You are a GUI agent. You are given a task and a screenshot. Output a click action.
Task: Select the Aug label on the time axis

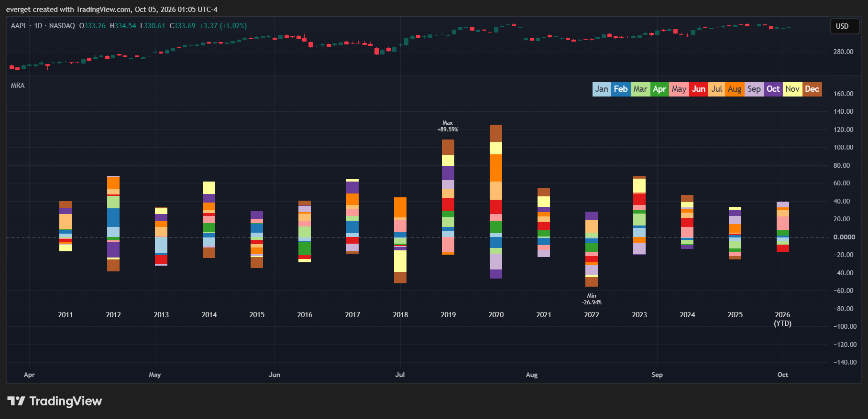tap(532, 375)
